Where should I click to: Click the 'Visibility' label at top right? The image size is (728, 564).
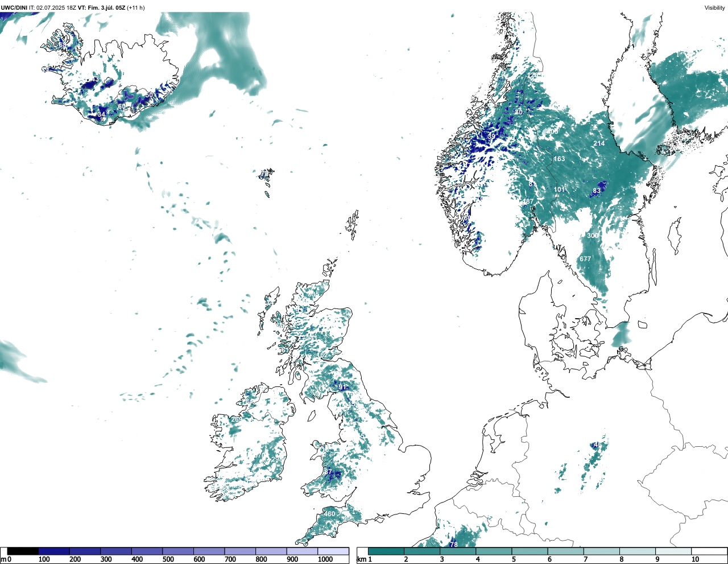click(x=714, y=7)
